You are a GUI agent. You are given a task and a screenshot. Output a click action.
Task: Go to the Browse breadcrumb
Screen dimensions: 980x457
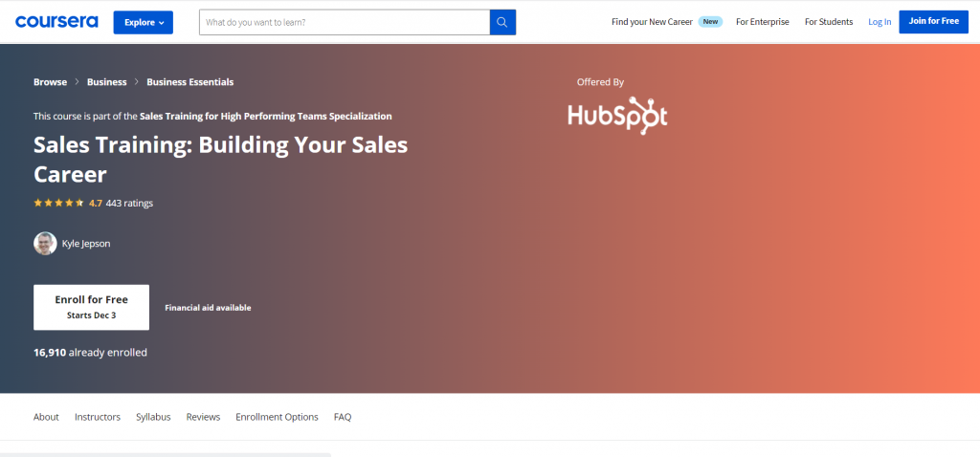point(50,82)
